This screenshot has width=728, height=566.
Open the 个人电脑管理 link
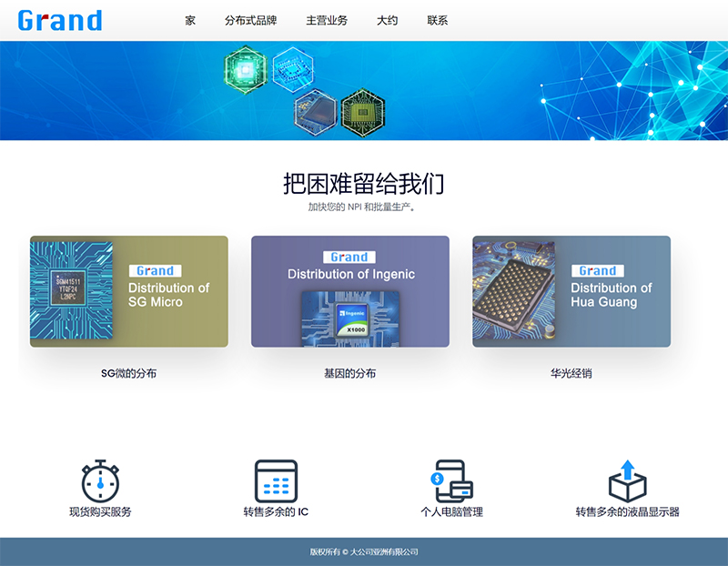click(451, 511)
